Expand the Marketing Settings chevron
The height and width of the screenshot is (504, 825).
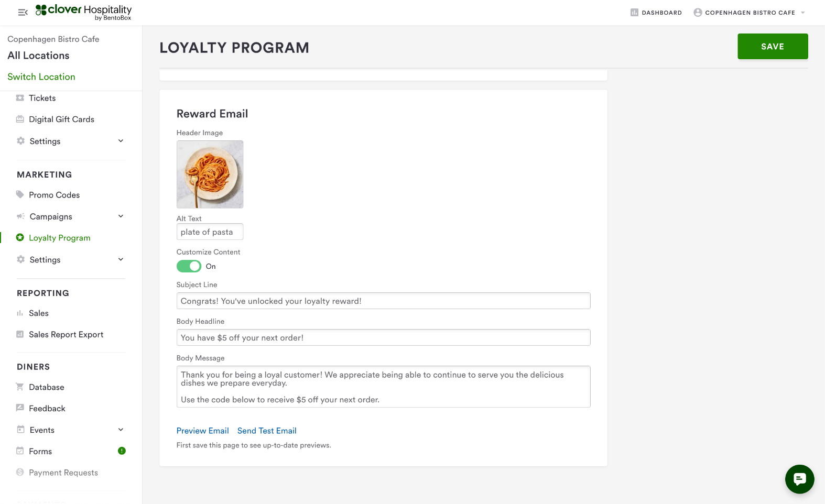[x=121, y=260]
